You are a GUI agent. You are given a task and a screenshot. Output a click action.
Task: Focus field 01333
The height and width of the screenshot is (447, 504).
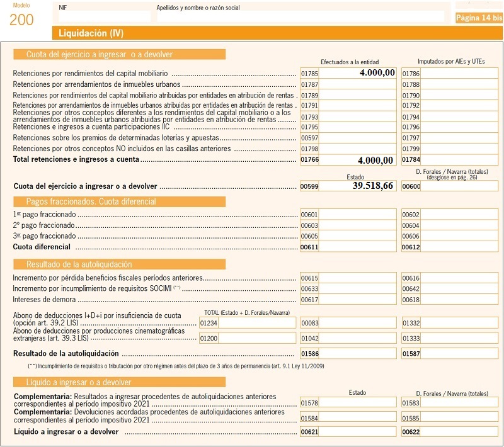[459, 338]
